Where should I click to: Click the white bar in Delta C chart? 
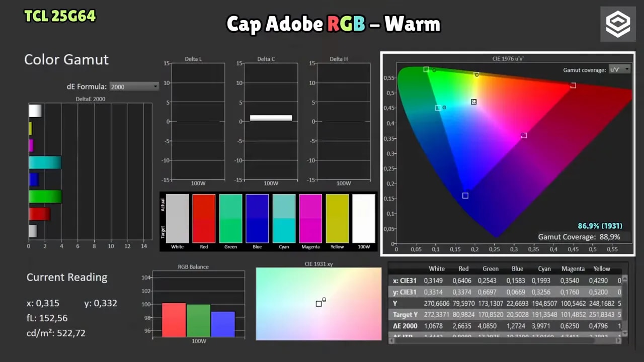click(x=271, y=118)
